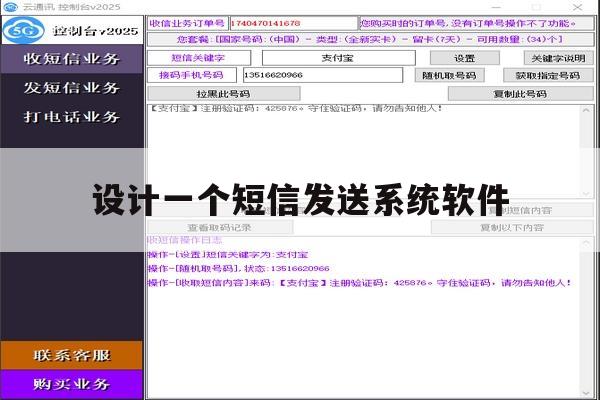The height and width of the screenshot is (400, 600).
Task: Open the 打电话业务 section
Action: 72,117
